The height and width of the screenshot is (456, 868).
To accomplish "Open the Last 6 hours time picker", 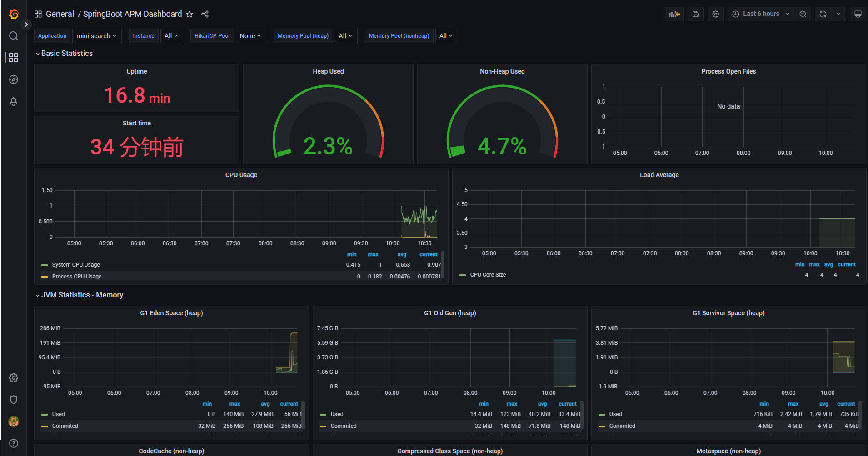I will tap(761, 14).
